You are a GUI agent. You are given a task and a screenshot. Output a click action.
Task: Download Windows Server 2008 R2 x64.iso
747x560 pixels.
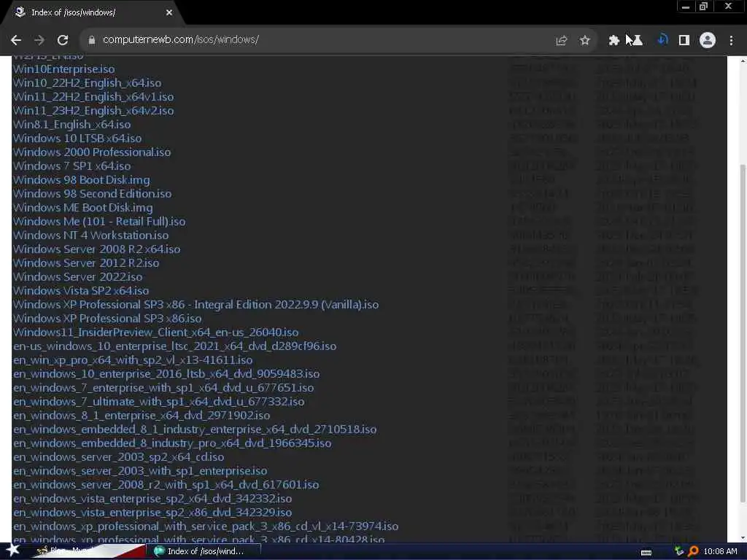point(96,249)
